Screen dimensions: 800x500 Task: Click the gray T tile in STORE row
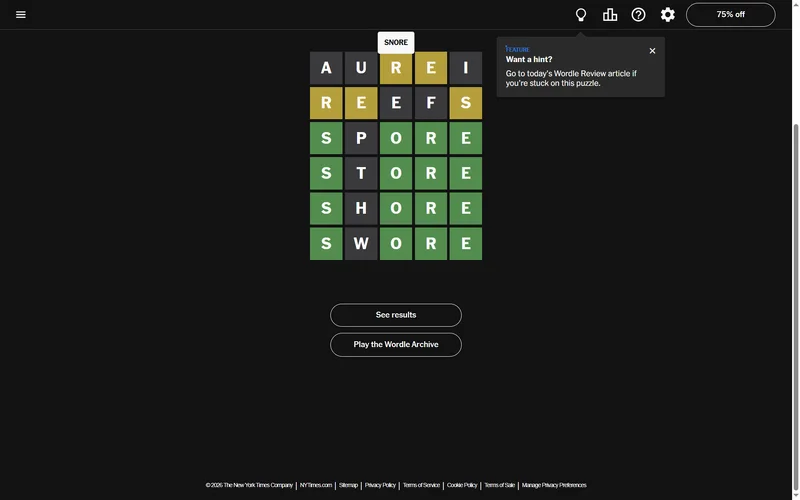point(361,173)
